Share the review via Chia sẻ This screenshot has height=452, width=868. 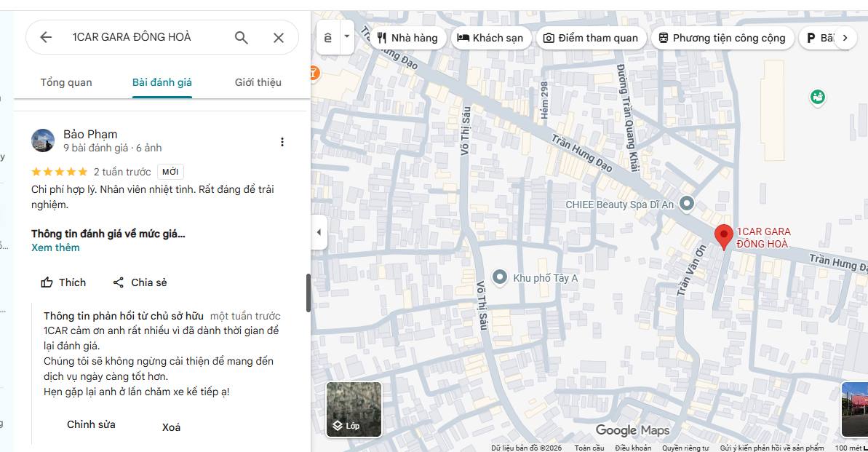click(x=140, y=282)
